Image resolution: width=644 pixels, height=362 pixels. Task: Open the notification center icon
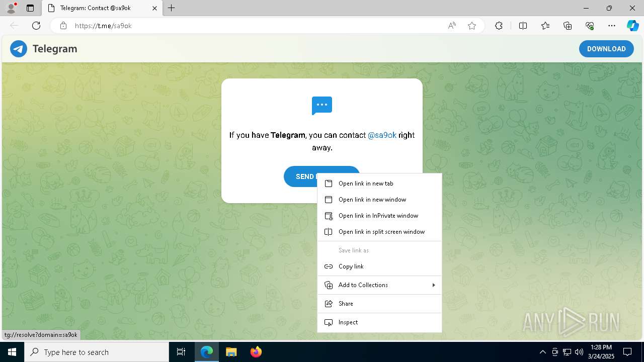coord(627,352)
